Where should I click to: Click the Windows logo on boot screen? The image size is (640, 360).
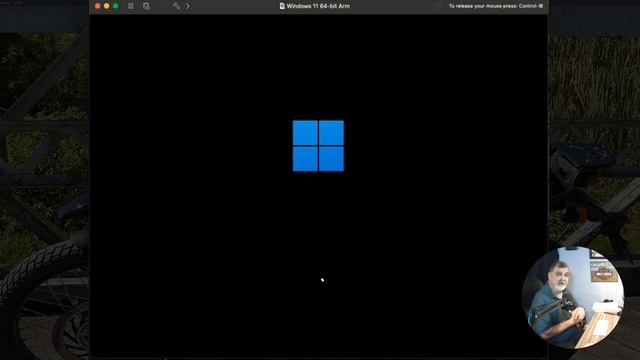[318, 146]
